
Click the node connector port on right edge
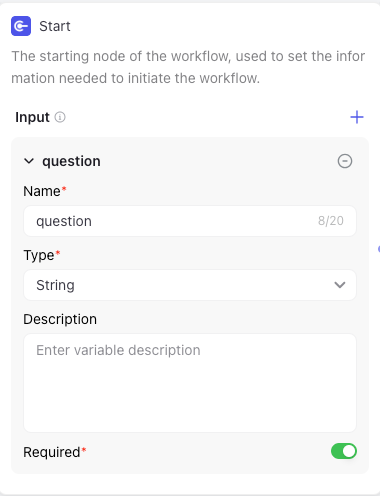pyautogui.click(x=379, y=249)
